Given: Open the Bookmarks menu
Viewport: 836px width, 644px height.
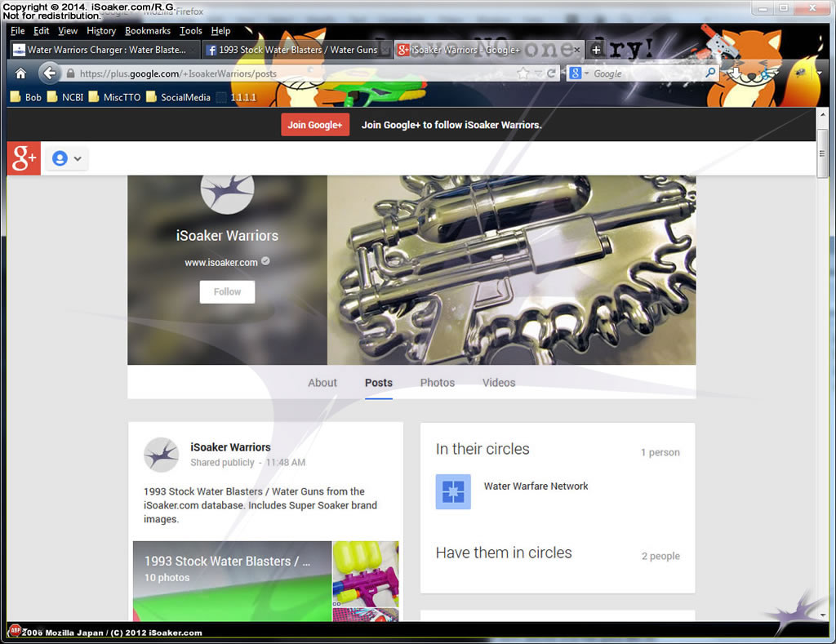Looking at the screenshot, I should pyautogui.click(x=148, y=31).
